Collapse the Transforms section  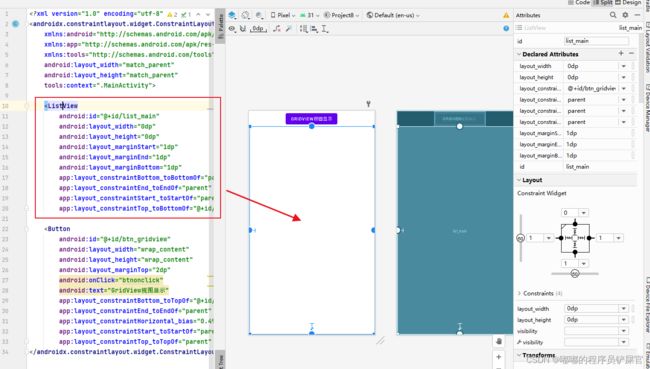pos(519,355)
